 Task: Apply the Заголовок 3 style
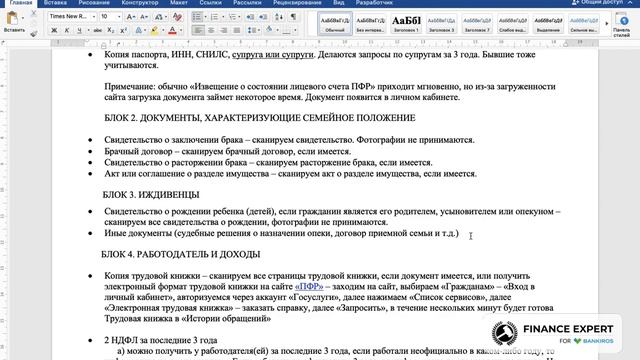click(x=442, y=23)
